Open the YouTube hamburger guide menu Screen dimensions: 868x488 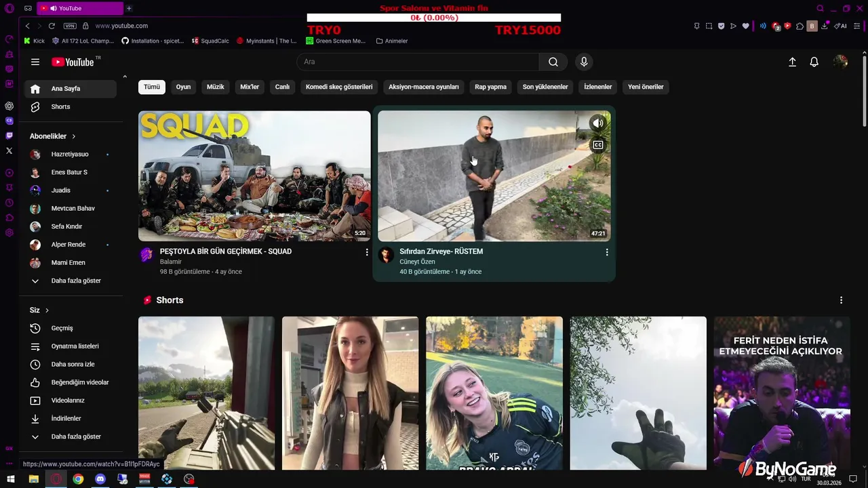coord(35,62)
